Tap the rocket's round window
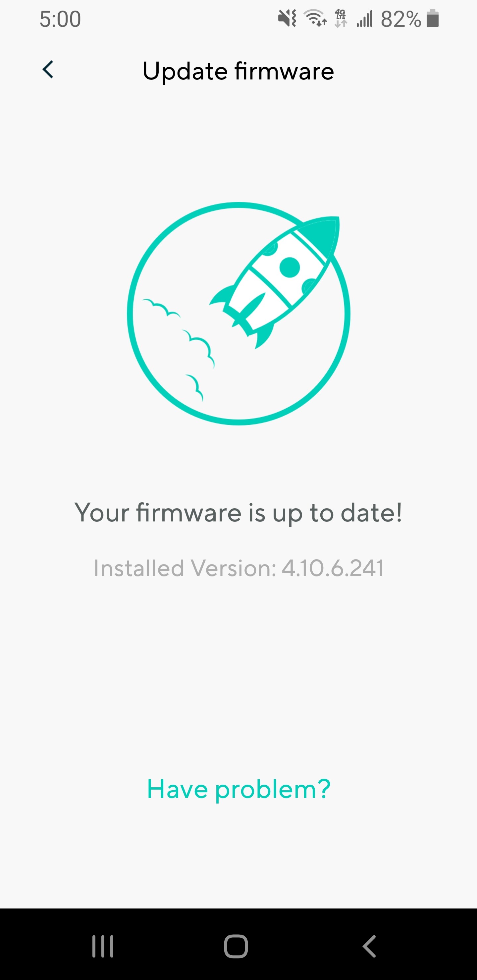Screen dimensions: 477x980 click(x=290, y=268)
